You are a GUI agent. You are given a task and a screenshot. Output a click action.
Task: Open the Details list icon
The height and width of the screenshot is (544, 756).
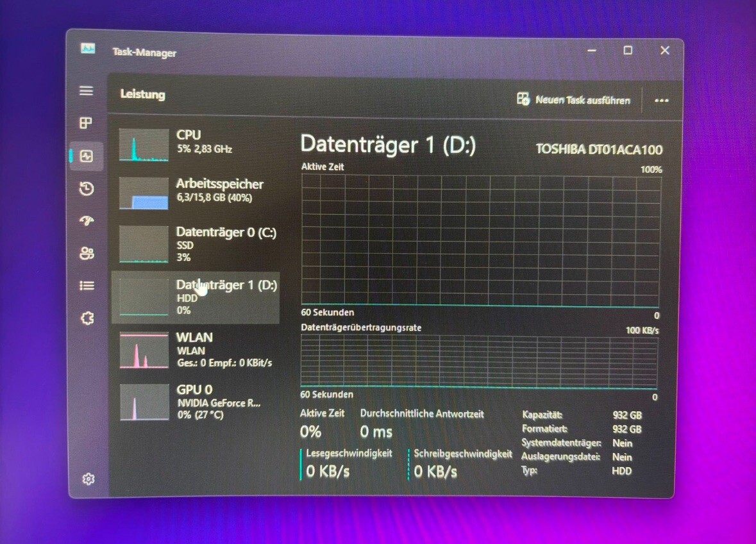point(87,286)
